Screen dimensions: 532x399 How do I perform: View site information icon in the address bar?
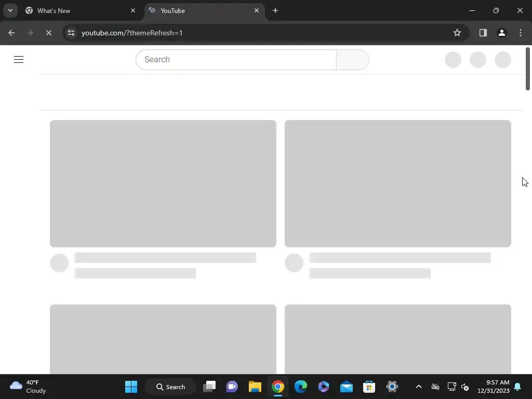pos(71,33)
